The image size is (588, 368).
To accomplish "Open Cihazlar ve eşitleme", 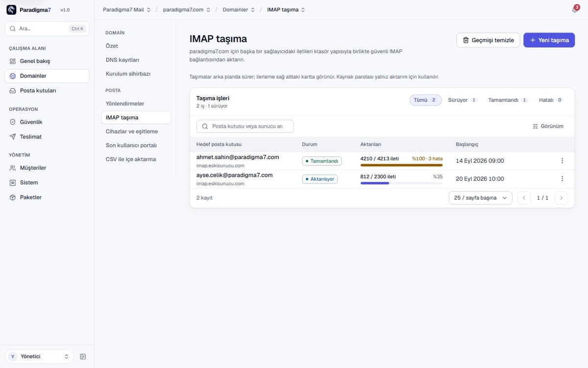I will pyautogui.click(x=136, y=131).
